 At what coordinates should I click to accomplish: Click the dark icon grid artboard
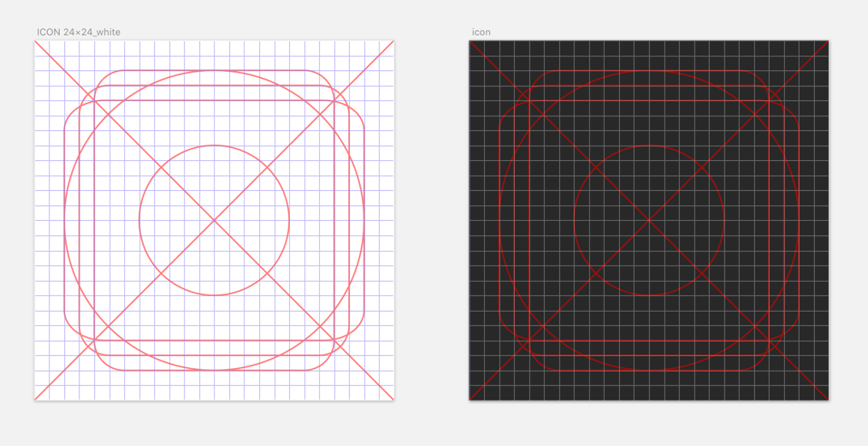(x=649, y=220)
